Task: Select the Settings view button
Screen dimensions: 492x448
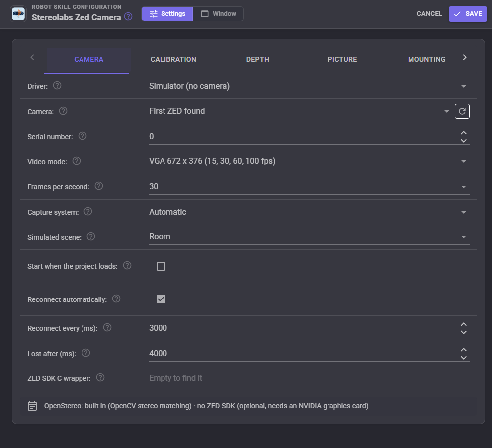Action: (167, 14)
